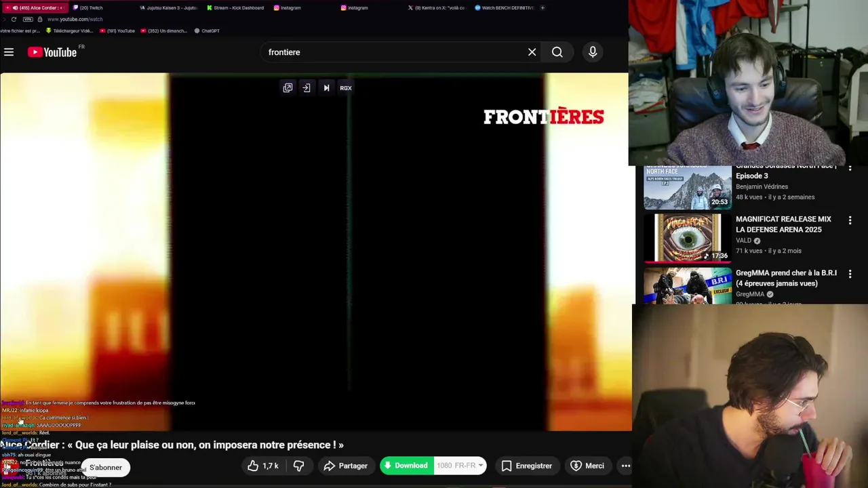Open more actions ellipsis under video
The height and width of the screenshot is (488, 868).
click(x=626, y=466)
